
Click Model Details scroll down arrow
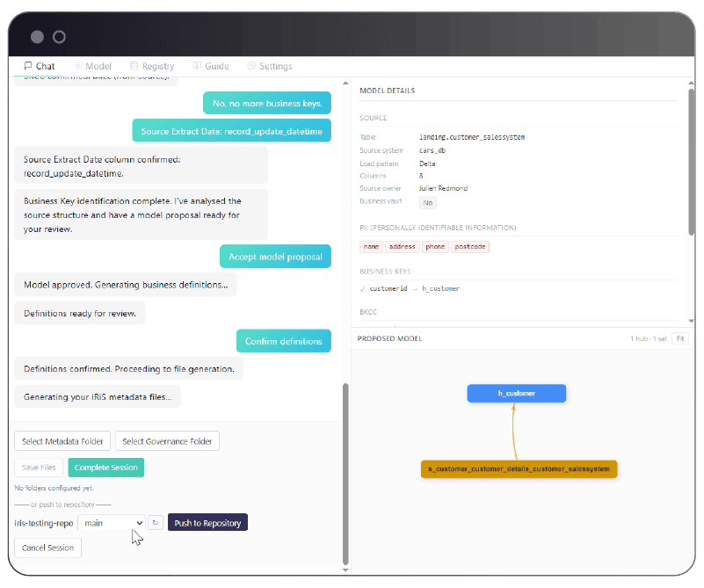click(x=691, y=321)
